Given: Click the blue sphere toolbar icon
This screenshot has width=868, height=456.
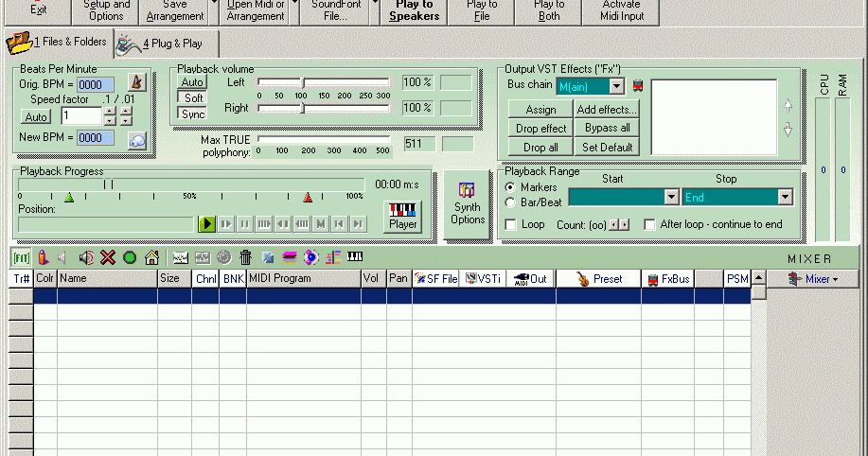Looking at the screenshot, I should (311, 257).
